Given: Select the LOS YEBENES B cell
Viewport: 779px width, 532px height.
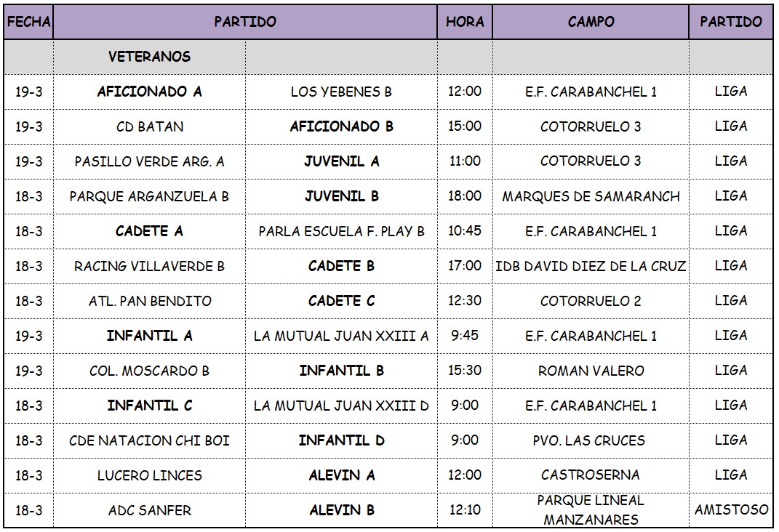Looking at the screenshot, I should [341, 92].
